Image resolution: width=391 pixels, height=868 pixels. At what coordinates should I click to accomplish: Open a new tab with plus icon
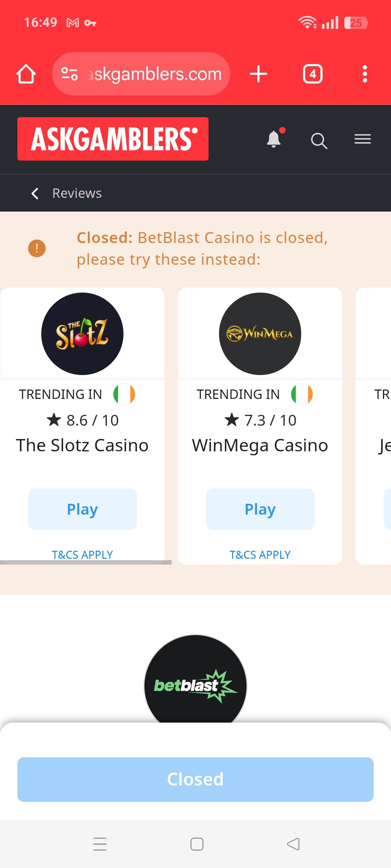click(x=258, y=74)
